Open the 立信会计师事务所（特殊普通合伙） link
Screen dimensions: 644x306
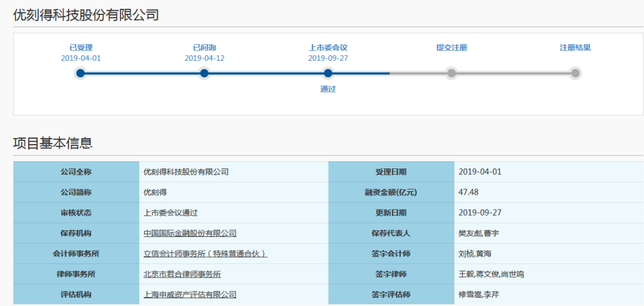(x=205, y=254)
